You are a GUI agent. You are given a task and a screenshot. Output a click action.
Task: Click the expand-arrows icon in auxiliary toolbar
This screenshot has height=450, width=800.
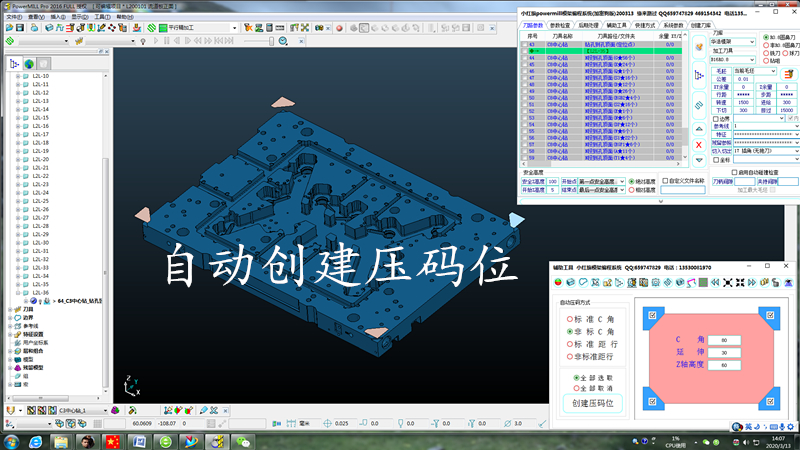728,282
